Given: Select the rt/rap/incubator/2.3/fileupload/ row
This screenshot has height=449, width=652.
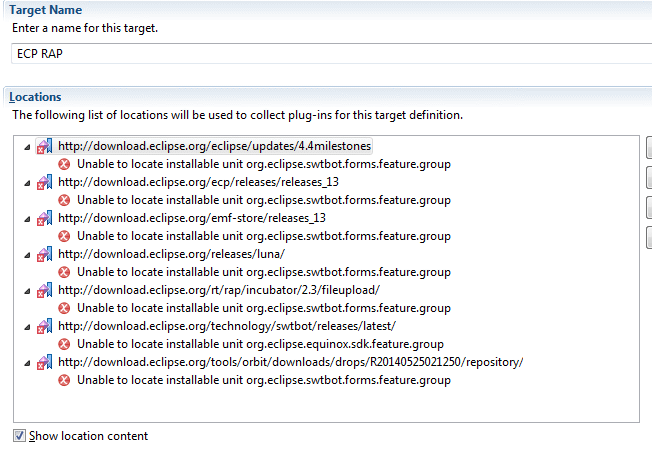Looking at the screenshot, I should tap(219, 290).
